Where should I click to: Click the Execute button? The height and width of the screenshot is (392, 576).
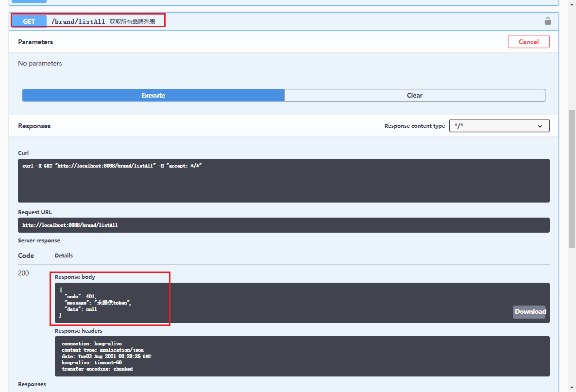[x=153, y=95]
